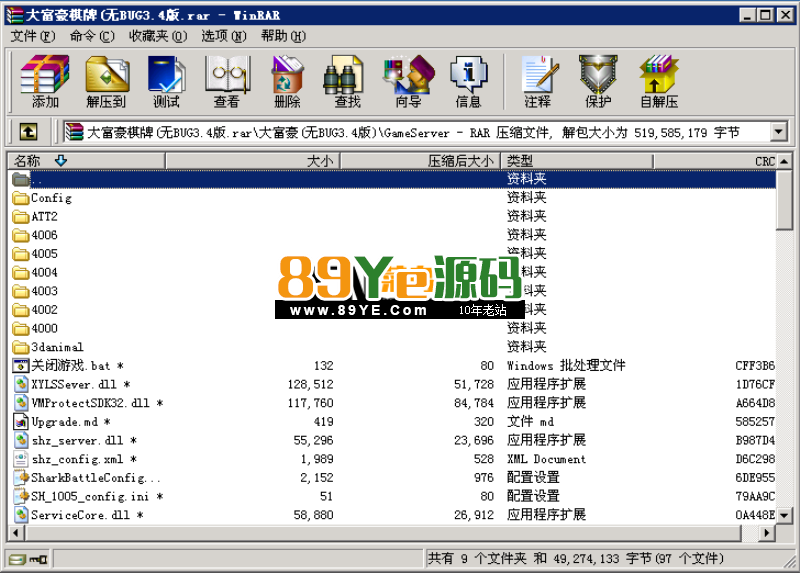Sort by 名称 column header
Screen dimensions: 800x573
[x=86, y=161]
